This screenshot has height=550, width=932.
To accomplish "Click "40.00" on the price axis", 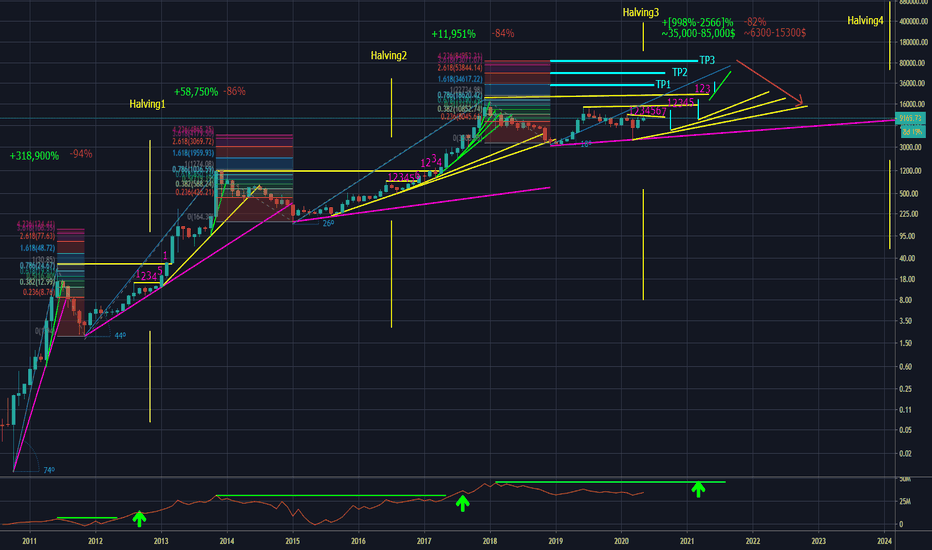I will click(908, 259).
